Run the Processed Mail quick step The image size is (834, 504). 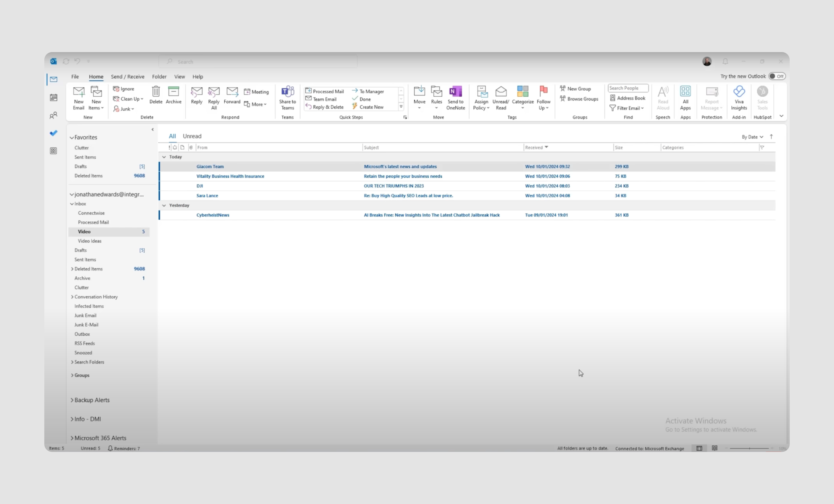pos(324,91)
